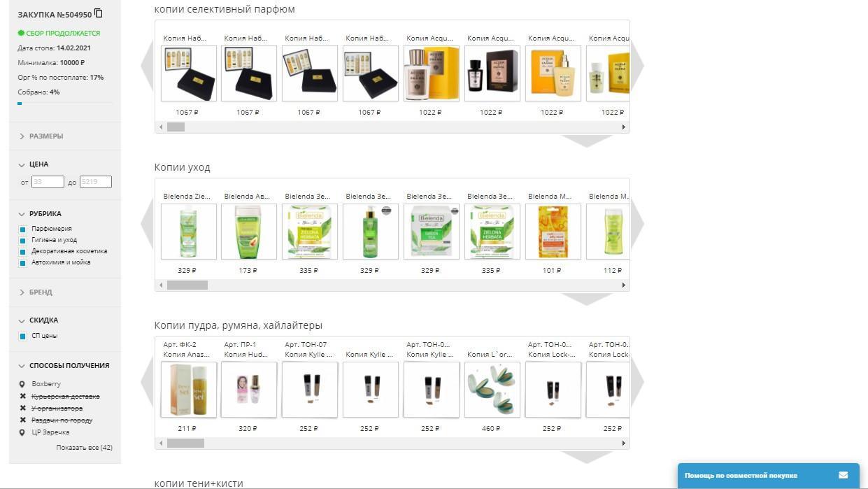Open Acqua di Parma black bottle thumbnail

pos(492,73)
